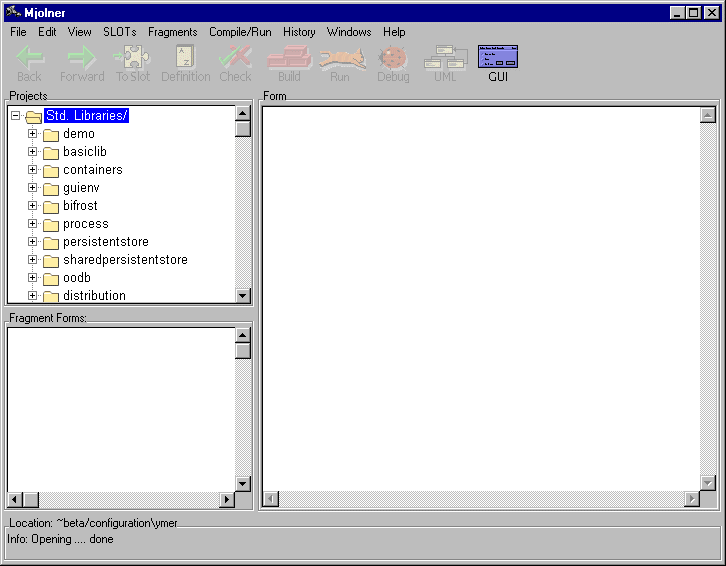This screenshot has width=726, height=566.
Task: Open the UML diagram icon
Action: (x=445, y=58)
